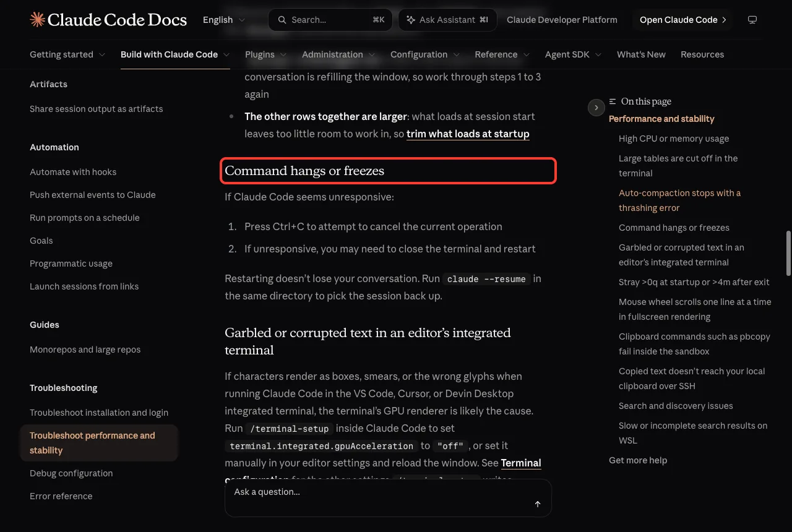Focus the Search docs field

pyautogui.click(x=330, y=20)
